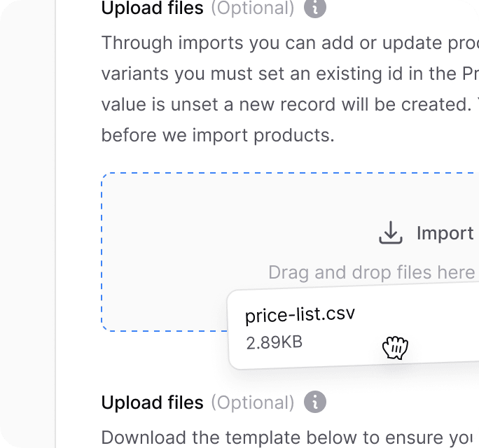The width and height of the screenshot is (479, 448).
Task: Click the 'Drag and drop files here' hint
Action: 371,272
